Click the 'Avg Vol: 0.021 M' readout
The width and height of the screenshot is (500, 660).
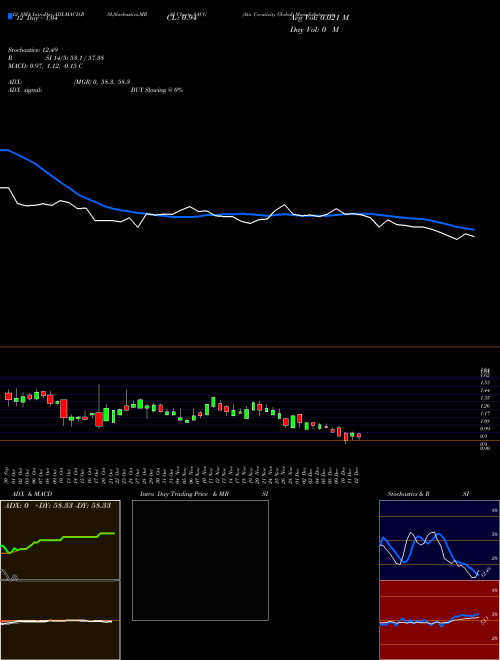point(319,18)
